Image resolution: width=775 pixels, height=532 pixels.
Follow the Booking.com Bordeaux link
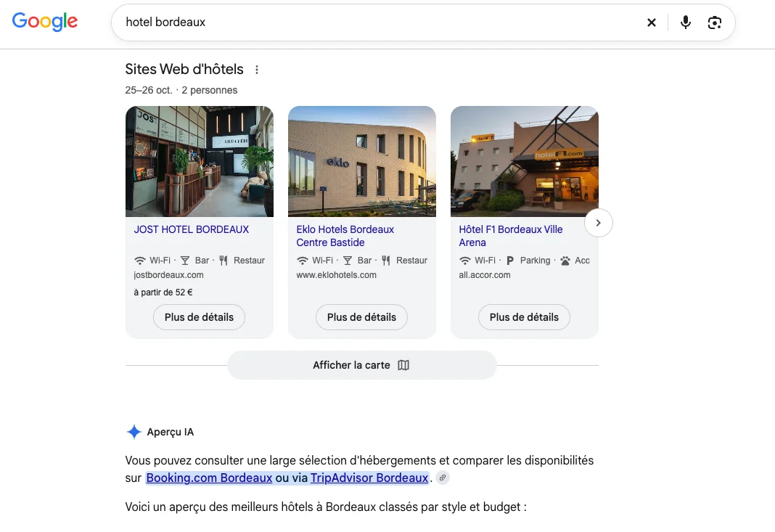209,478
